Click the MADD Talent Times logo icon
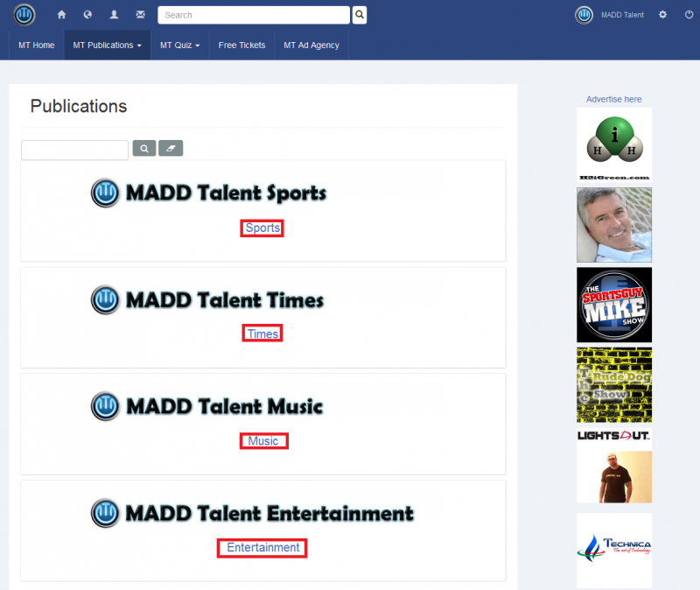The image size is (700, 590). [x=105, y=299]
